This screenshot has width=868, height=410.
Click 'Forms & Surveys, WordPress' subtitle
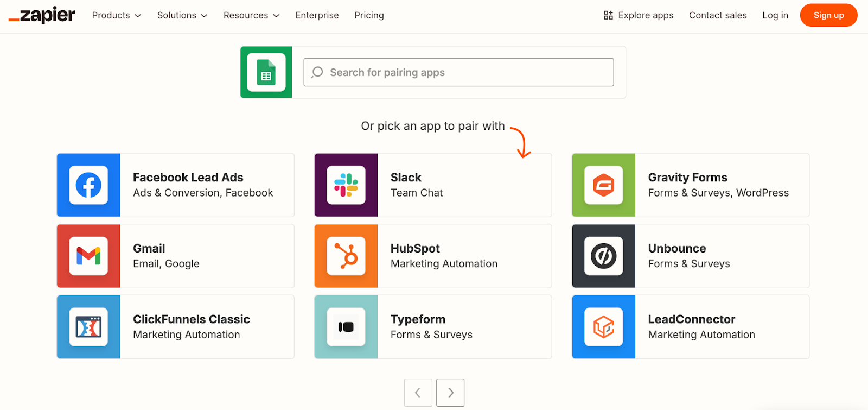[718, 193]
